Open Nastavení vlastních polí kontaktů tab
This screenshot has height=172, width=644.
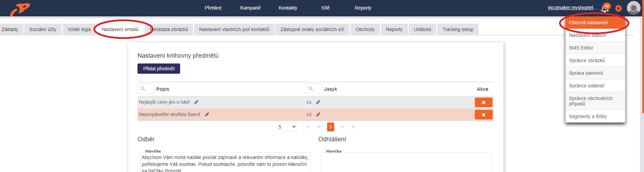(x=234, y=29)
